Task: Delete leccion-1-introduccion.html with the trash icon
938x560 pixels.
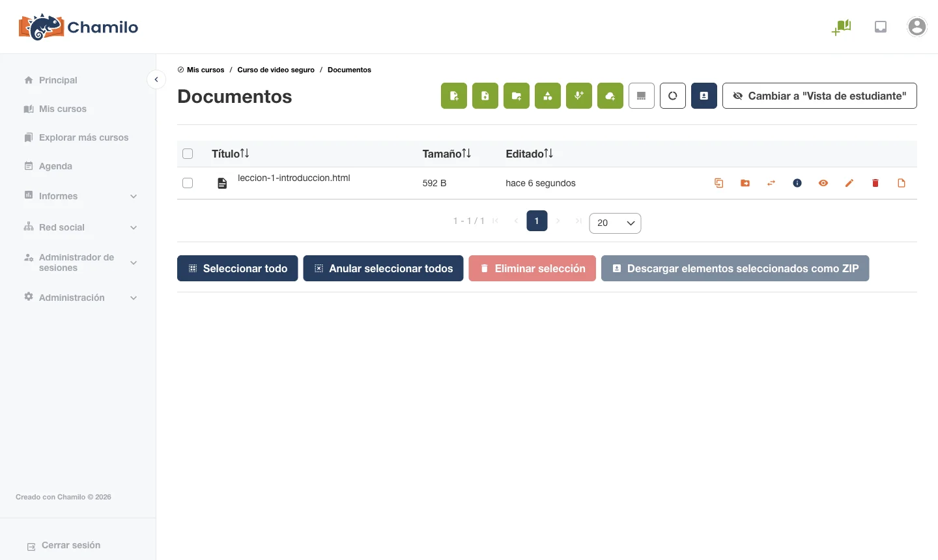Action: [875, 183]
